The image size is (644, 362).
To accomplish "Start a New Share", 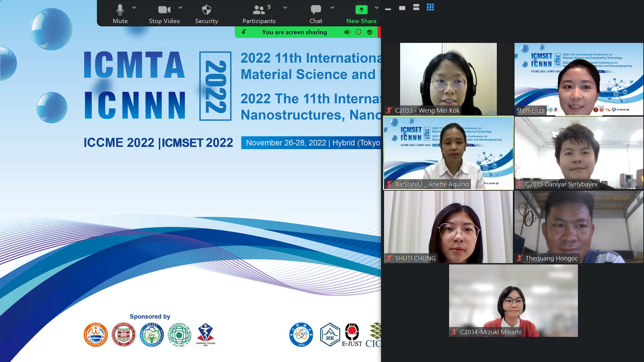I will coord(361,14).
